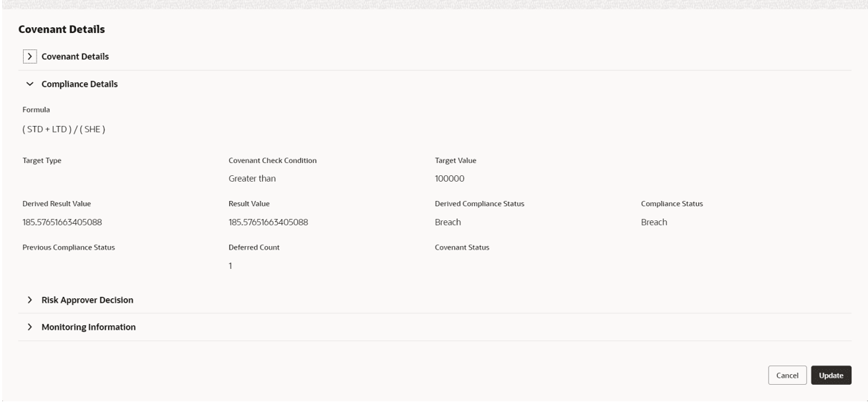Click the Update button

point(831,376)
